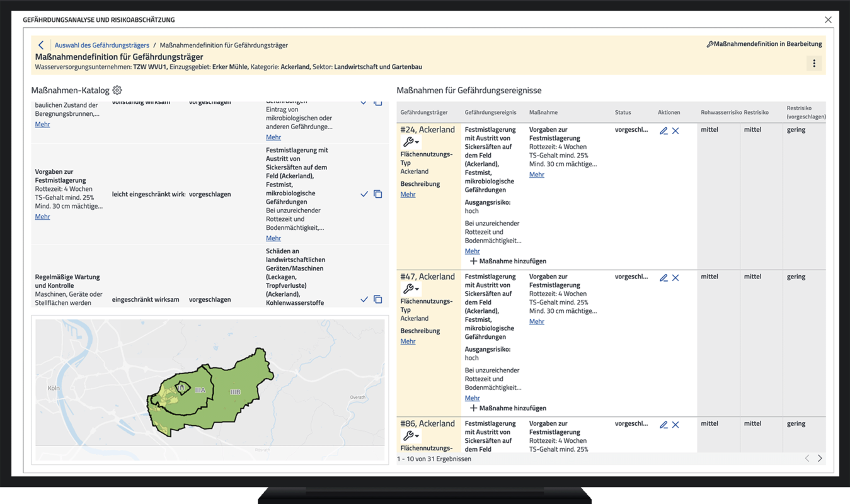
Task: Open Gefährdungsereignis Mehr link in row #24
Action: click(x=472, y=251)
